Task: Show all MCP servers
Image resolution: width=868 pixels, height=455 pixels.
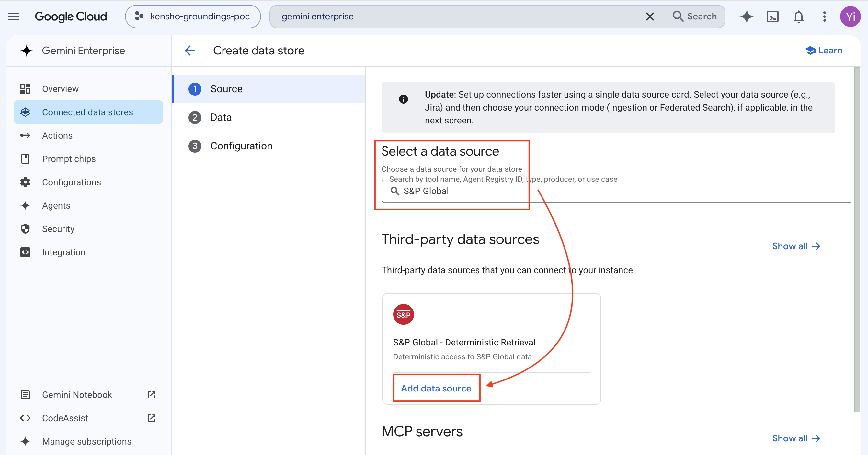Action: click(796, 438)
